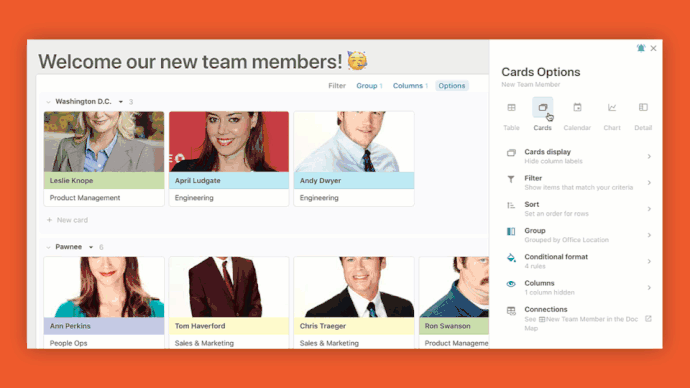Click the notification bell icon
This screenshot has width=690, height=388.
(641, 48)
